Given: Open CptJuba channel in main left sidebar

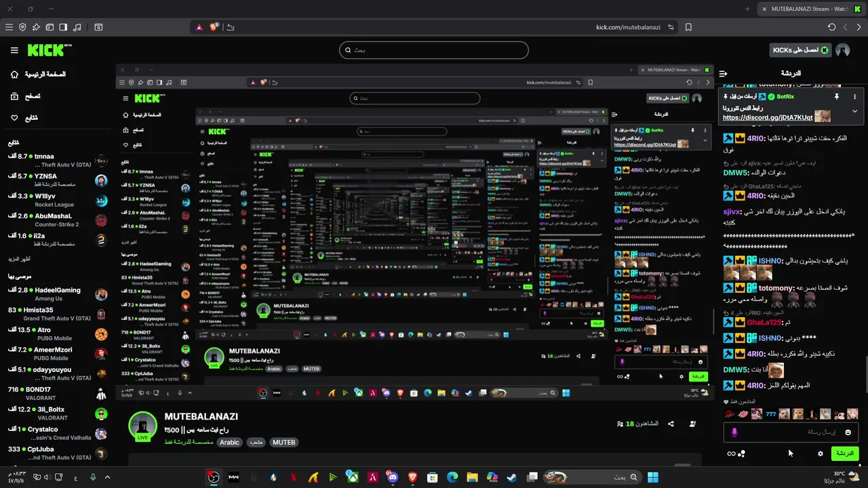Looking at the screenshot, I should (58, 453).
